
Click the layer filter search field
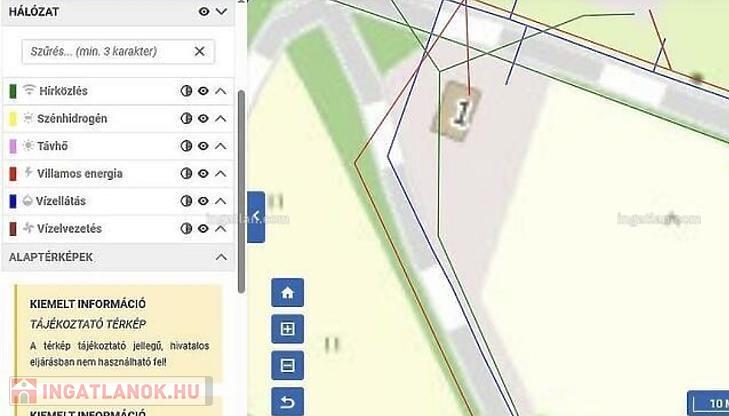click(x=118, y=51)
